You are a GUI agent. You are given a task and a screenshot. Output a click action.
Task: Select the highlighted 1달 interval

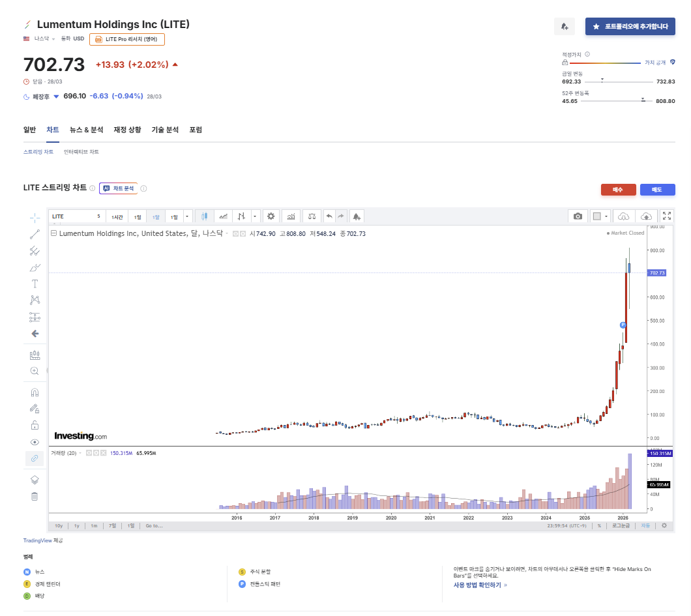pyautogui.click(x=156, y=217)
